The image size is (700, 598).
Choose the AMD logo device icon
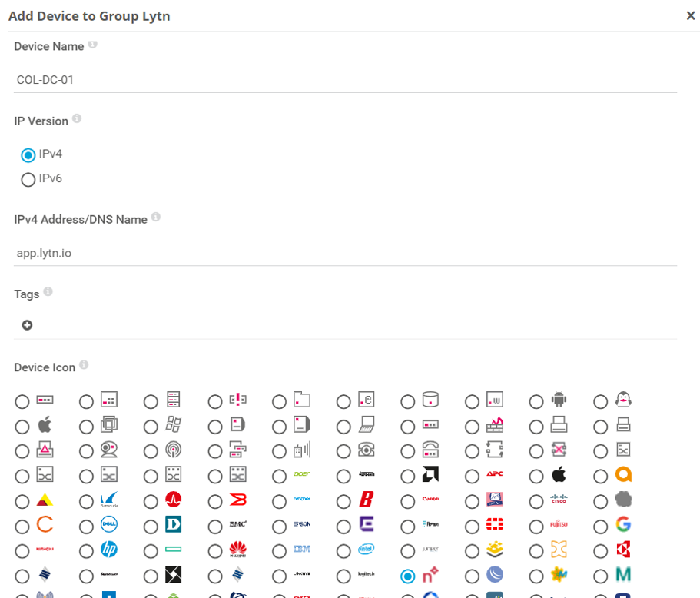(408, 476)
